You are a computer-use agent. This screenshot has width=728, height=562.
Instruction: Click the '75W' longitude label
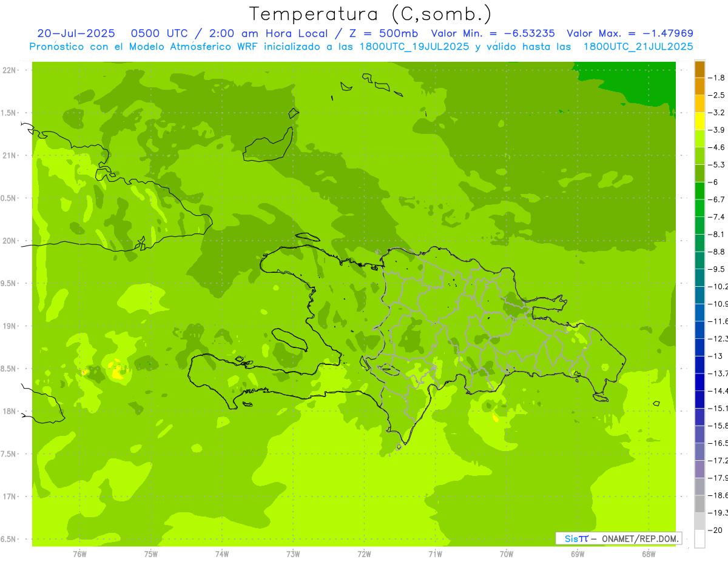pyautogui.click(x=151, y=554)
